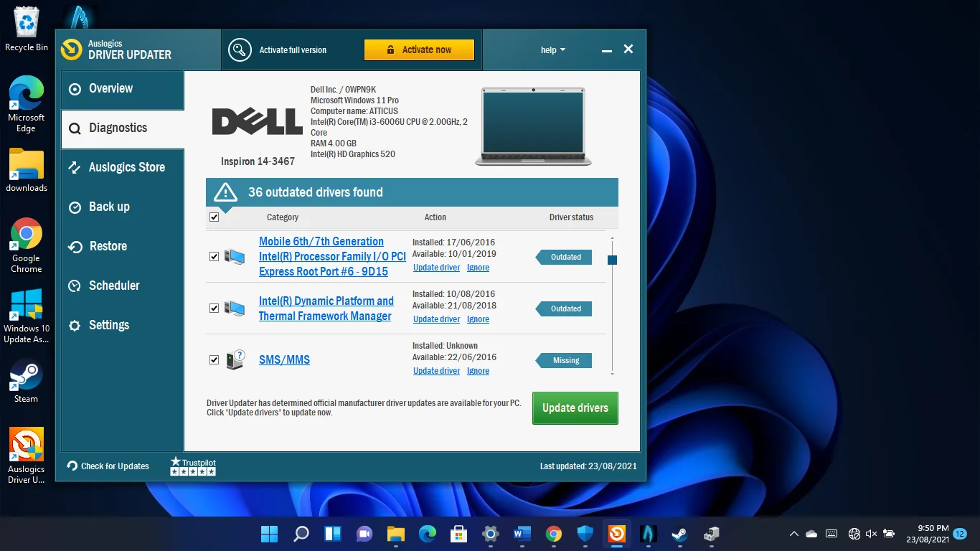Click Check for Updates at bottom
The height and width of the screenshot is (551, 980).
(108, 466)
